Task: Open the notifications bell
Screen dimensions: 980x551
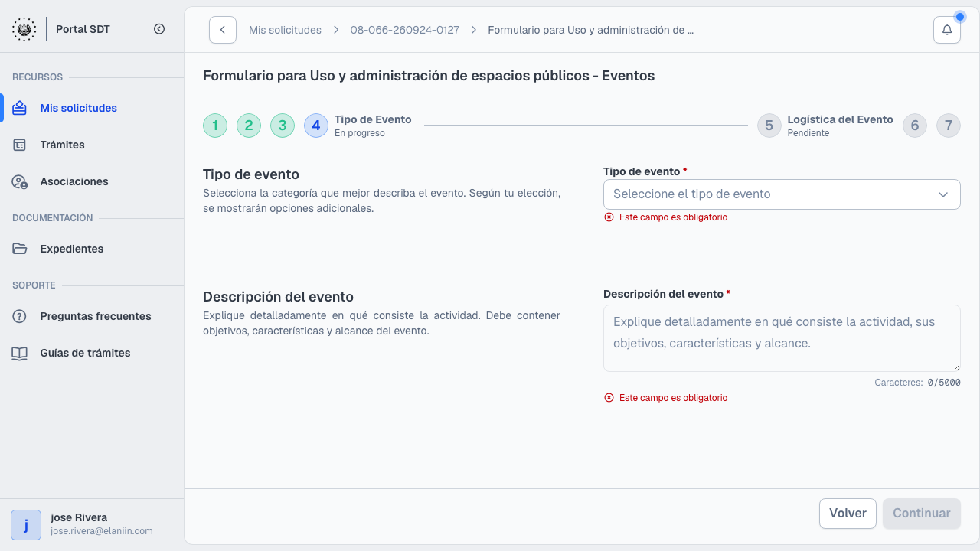Action: [x=947, y=30]
